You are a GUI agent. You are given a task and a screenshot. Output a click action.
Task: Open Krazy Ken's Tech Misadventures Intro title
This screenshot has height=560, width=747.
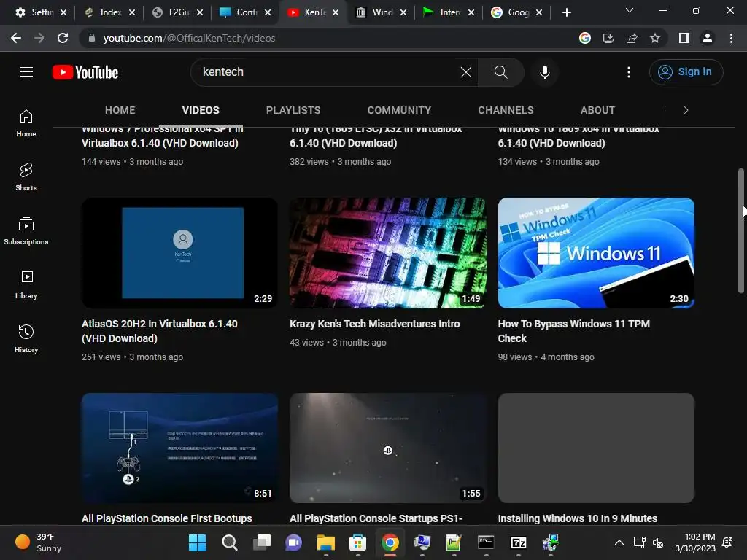(x=374, y=324)
